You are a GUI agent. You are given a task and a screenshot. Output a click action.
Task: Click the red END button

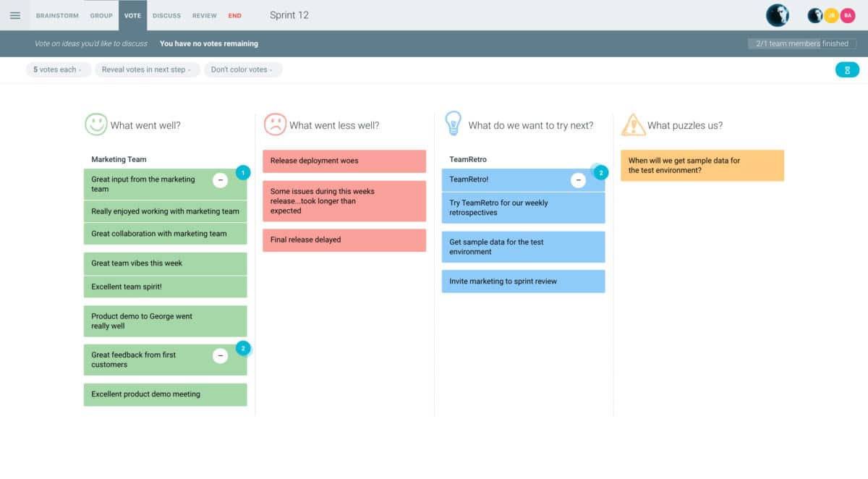(x=235, y=15)
